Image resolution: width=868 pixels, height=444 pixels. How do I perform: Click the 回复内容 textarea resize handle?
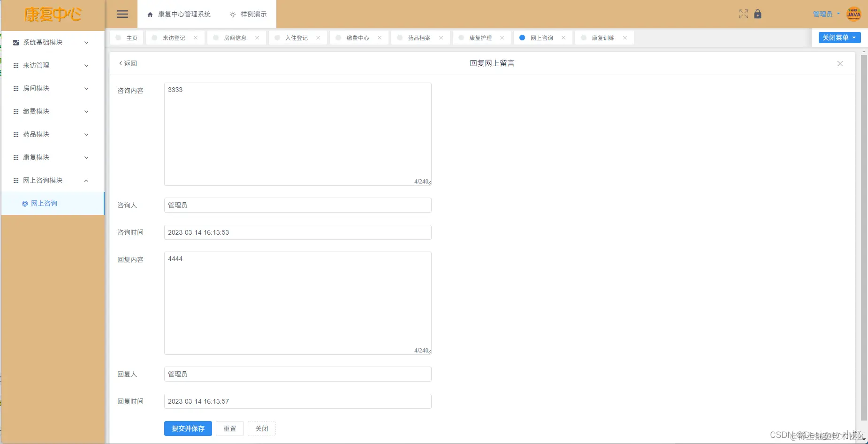[x=429, y=352]
